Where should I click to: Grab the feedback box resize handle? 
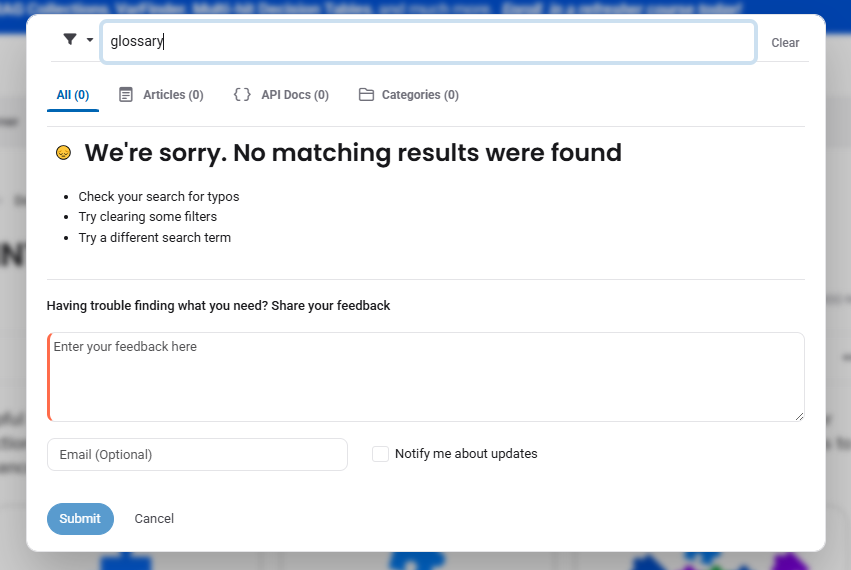tap(799, 416)
